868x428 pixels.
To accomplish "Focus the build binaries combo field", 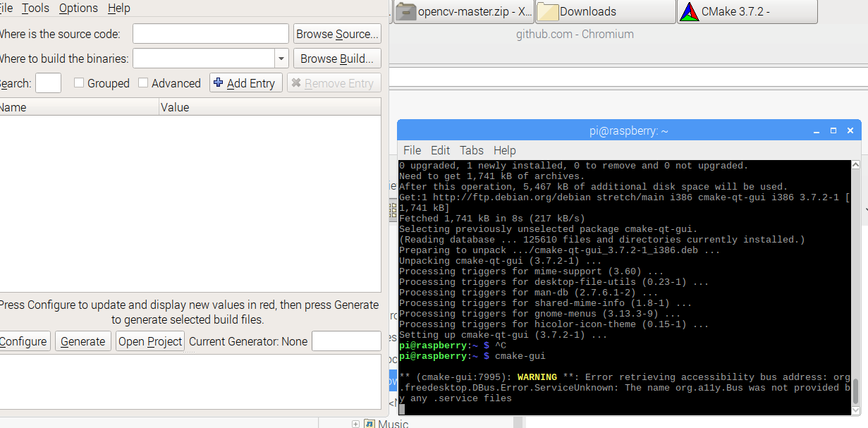I will click(x=204, y=59).
